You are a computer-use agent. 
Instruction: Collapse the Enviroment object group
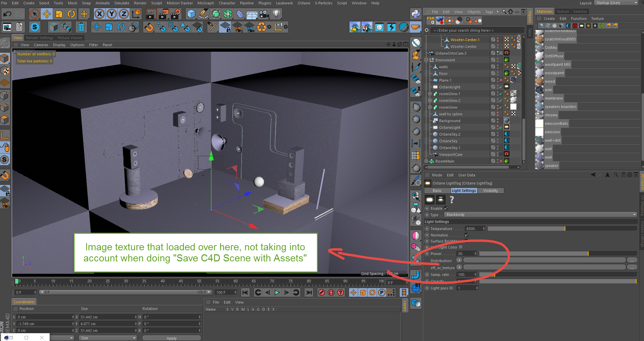(x=427, y=60)
